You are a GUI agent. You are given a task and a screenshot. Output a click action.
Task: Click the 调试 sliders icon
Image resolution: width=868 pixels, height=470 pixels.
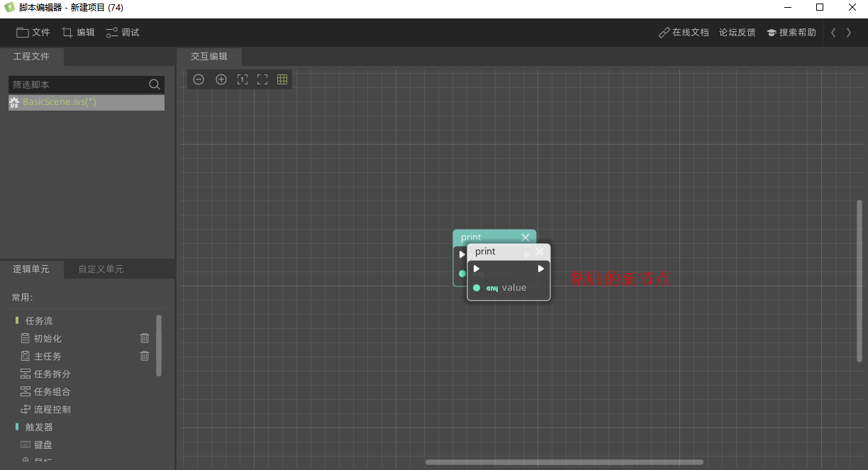pyautogui.click(x=112, y=33)
